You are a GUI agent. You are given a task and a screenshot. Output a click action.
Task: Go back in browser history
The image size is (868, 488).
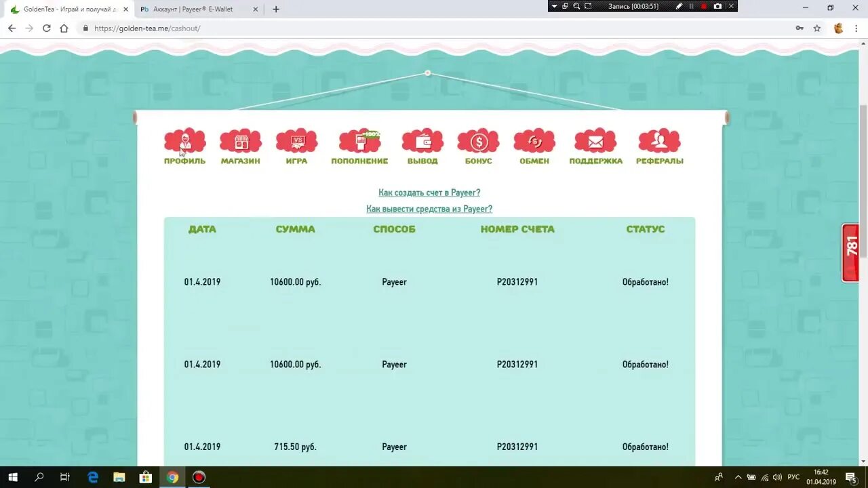point(12,28)
